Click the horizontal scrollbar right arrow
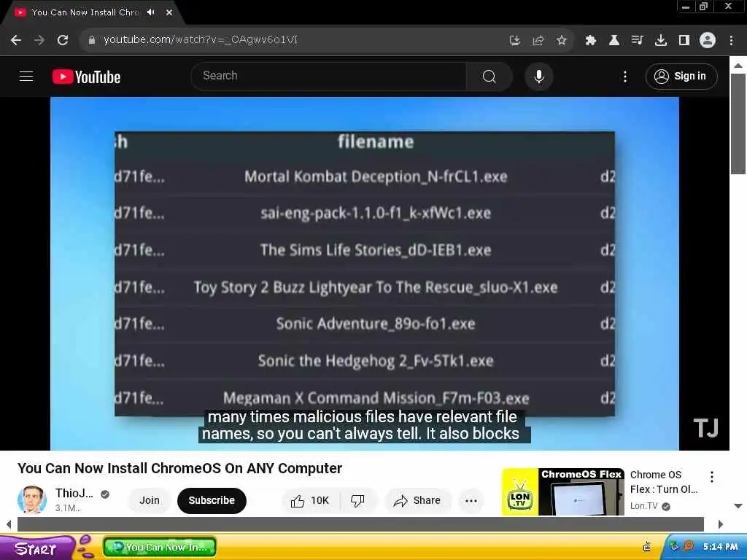This screenshot has height=560, width=747. [720, 524]
